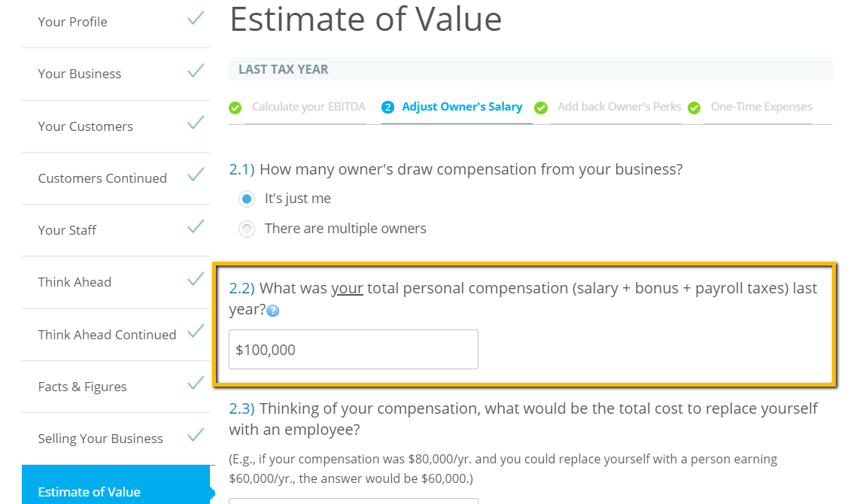Open the Calculate your EBITDA step
863x504 pixels.
pos(308,107)
